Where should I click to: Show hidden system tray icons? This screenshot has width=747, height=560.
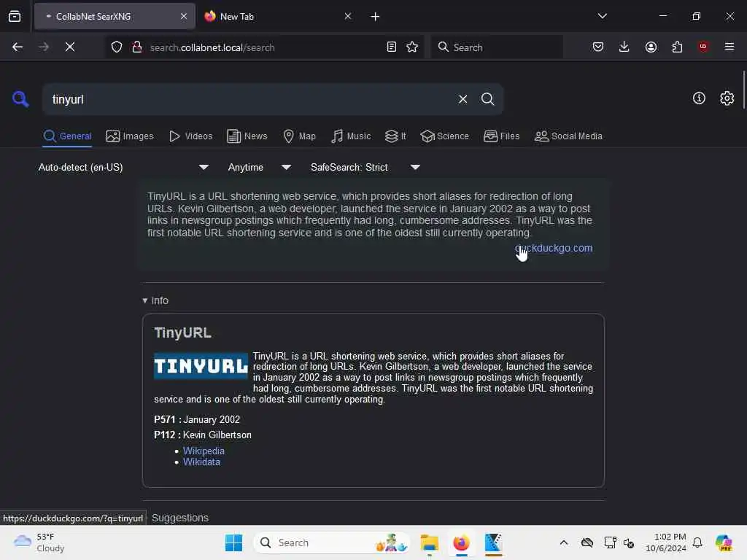564,542
